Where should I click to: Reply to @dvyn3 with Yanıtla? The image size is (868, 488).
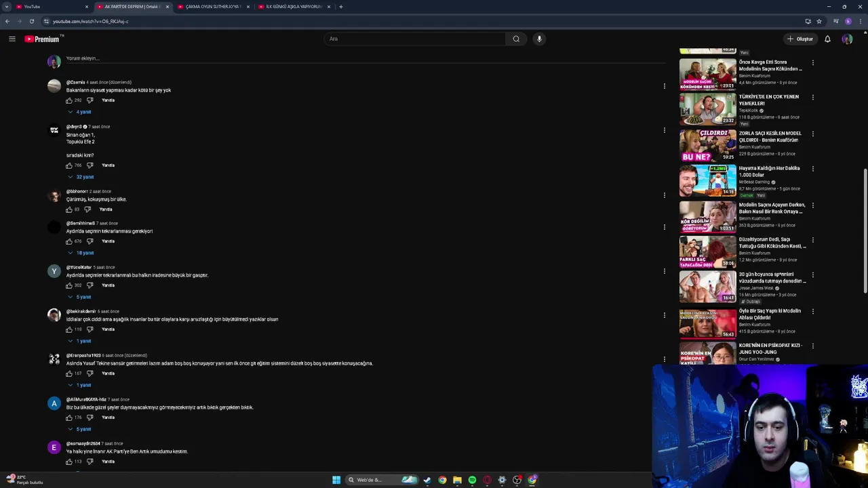coord(108,165)
